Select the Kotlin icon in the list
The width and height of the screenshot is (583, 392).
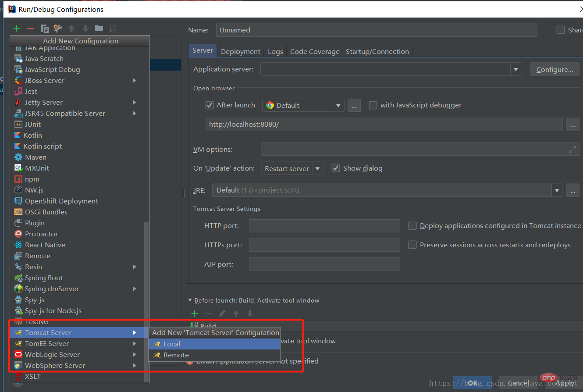pos(18,135)
